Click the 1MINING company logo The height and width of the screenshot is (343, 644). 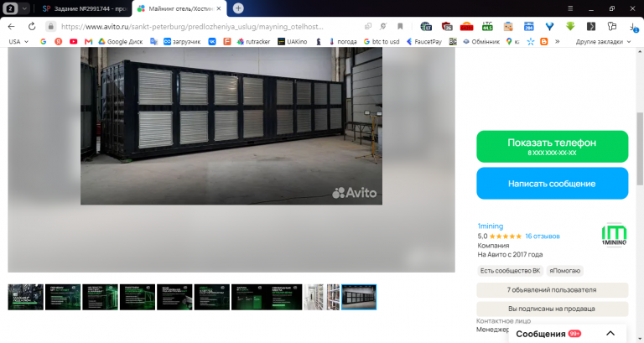coord(614,235)
